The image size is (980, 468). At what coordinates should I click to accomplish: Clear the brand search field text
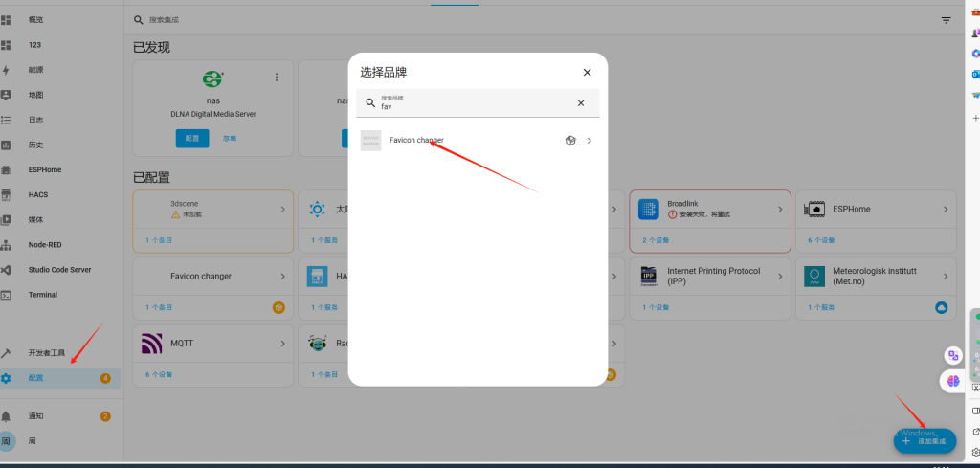(580, 103)
